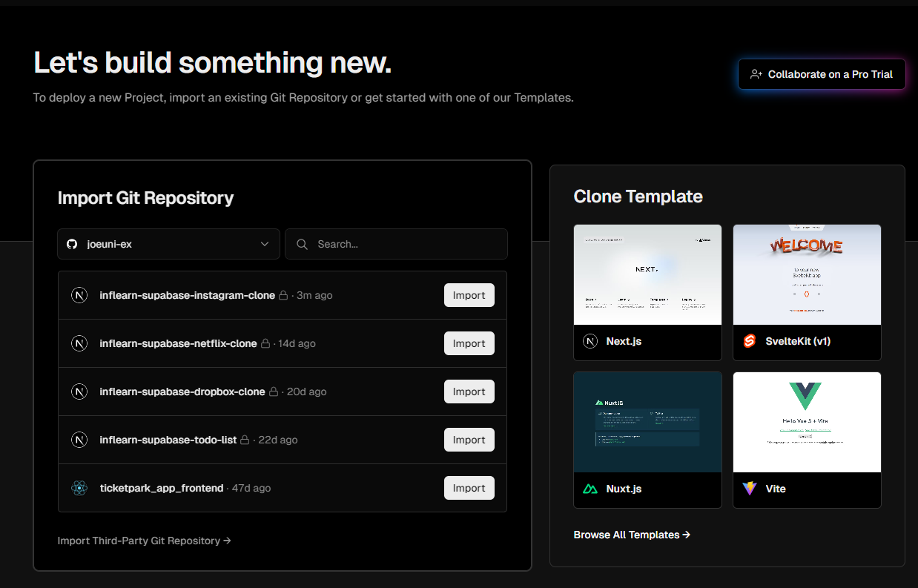Import the inflearn-supabase-netflix-clone repository
918x588 pixels.
pos(469,343)
